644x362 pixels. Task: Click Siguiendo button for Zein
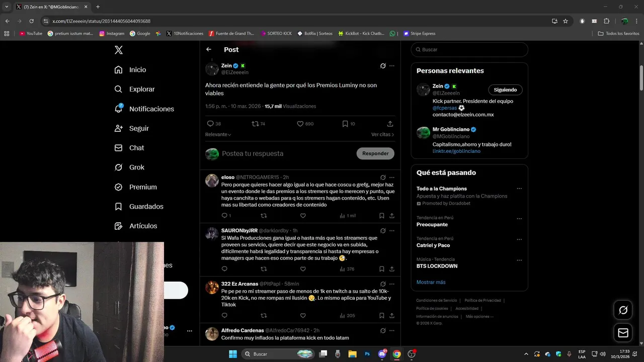tap(505, 90)
